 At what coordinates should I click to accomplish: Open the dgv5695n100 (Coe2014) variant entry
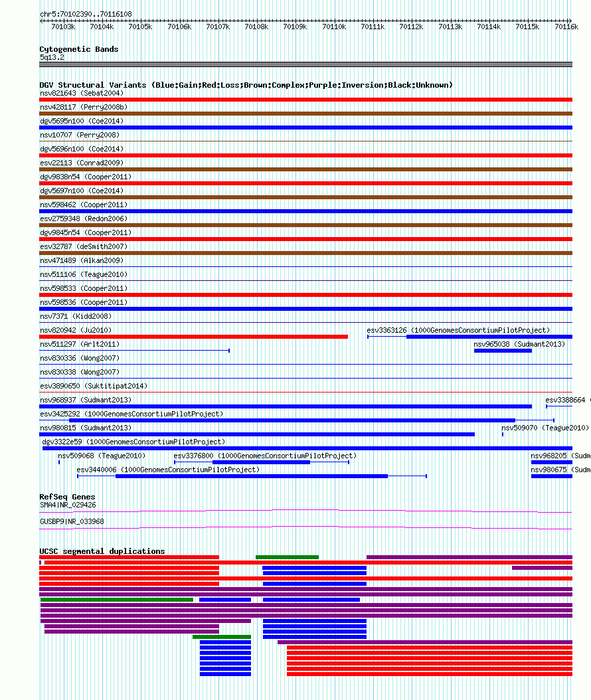[82, 121]
